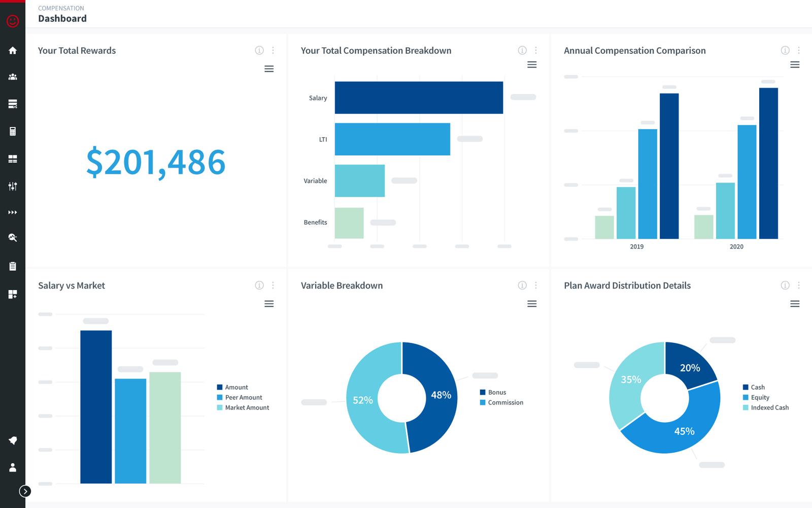Select the People icon in the sidebar
The width and height of the screenshot is (812, 508).
pyautogui.click(x=13, y=77)
